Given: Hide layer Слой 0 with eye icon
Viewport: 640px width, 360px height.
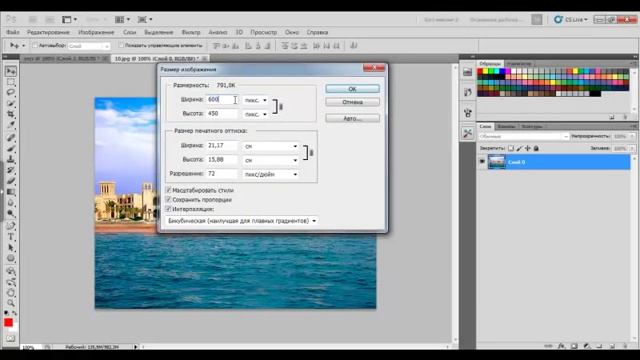Looking at the screenshot, I should pyautogui.click(x=482, y=162).
